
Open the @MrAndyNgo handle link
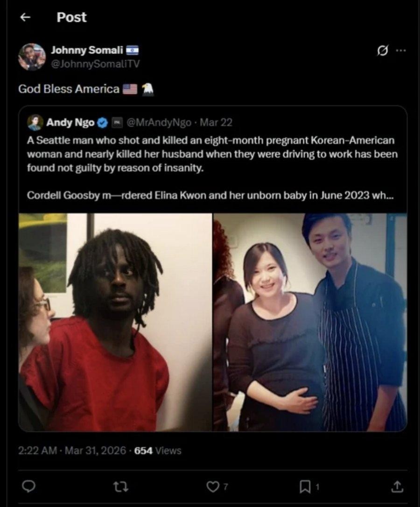tap(158, 122)
